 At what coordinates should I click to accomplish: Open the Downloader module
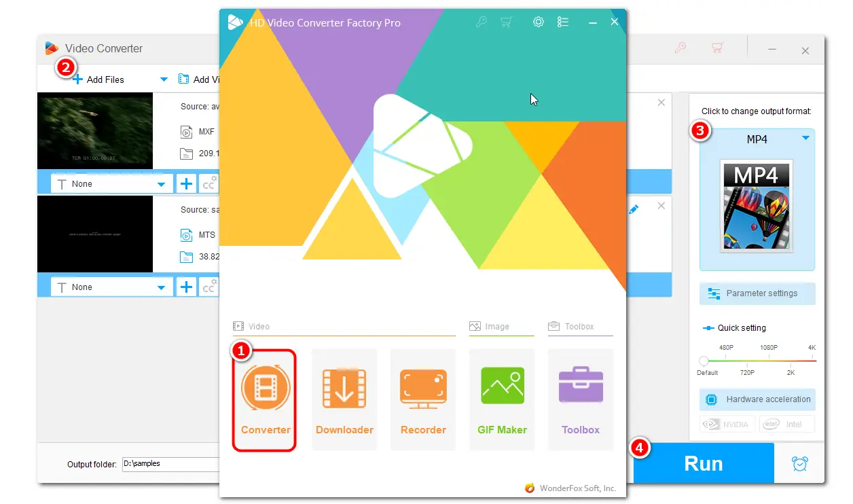click(x=344, y=399)
